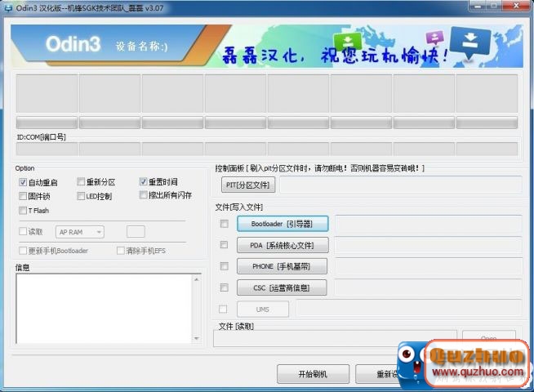This screenshot has width=534, height=392.
Task: Click the PDA [系统核心文件] button
Action: 283,245
